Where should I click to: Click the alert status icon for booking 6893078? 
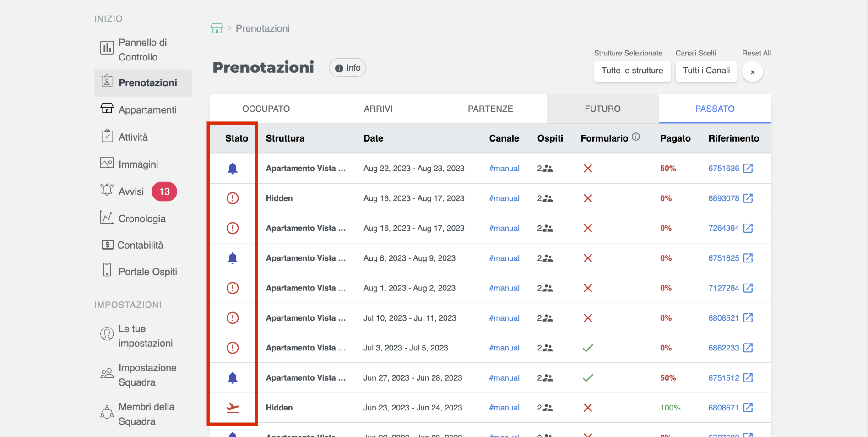pos(233,198)
